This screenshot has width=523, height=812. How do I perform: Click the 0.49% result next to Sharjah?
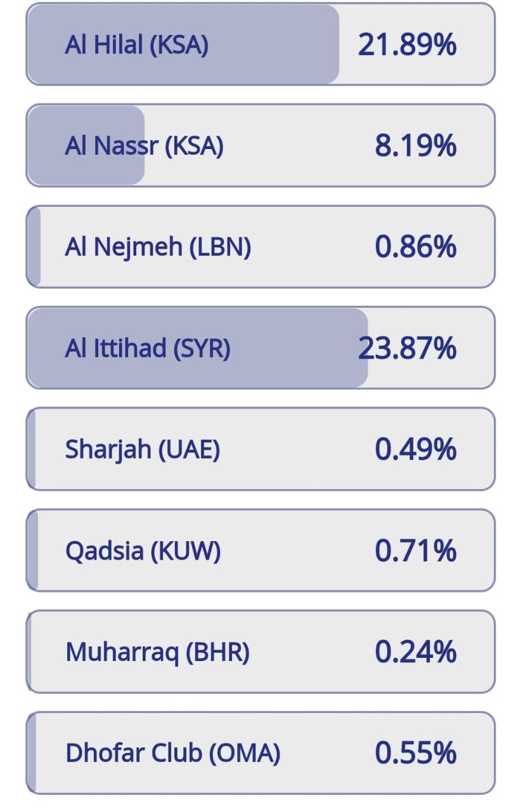coord(416,450)
